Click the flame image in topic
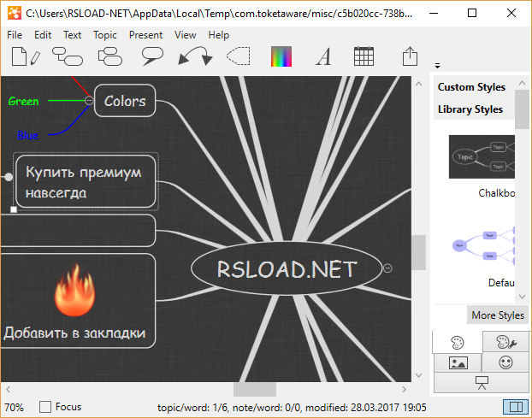 pyautogui.click(x=74, y=290)
